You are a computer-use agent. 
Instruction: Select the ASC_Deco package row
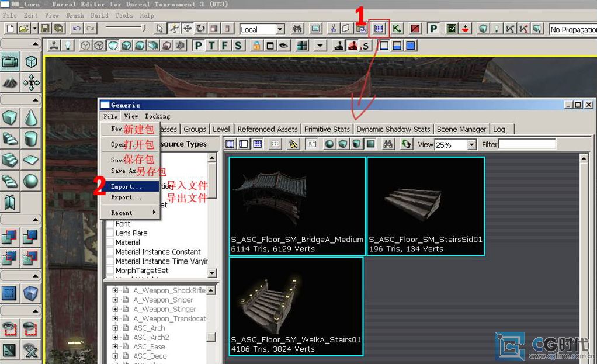(150, 356)
